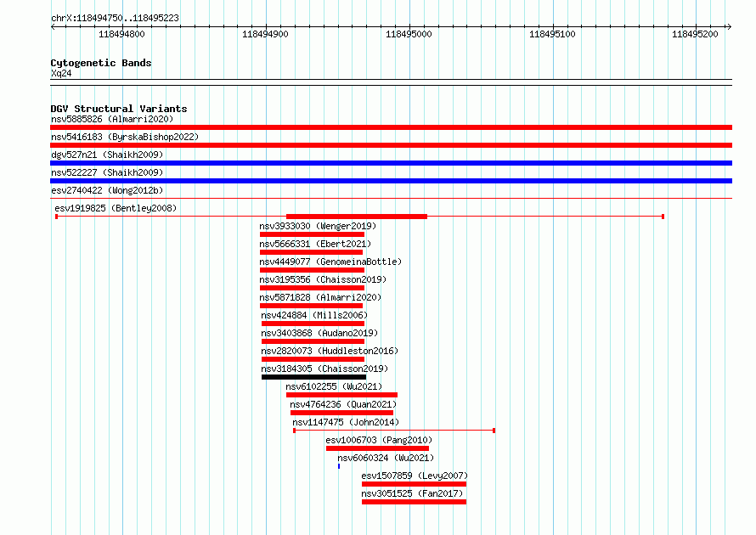This screenshot has height=535, width=756.
Task: Click the red bar under nsv5666331
Action: 311,252
